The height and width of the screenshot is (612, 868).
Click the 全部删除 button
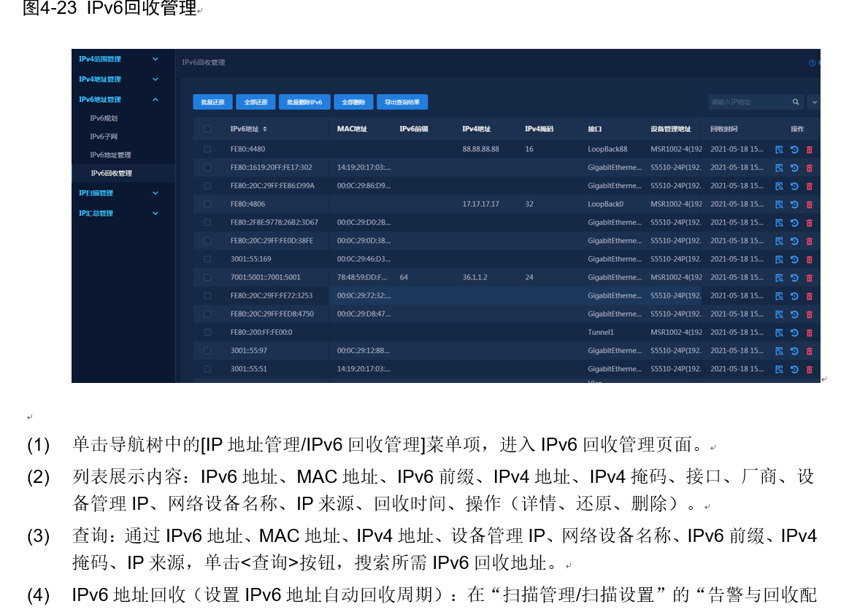coord(353,102)
